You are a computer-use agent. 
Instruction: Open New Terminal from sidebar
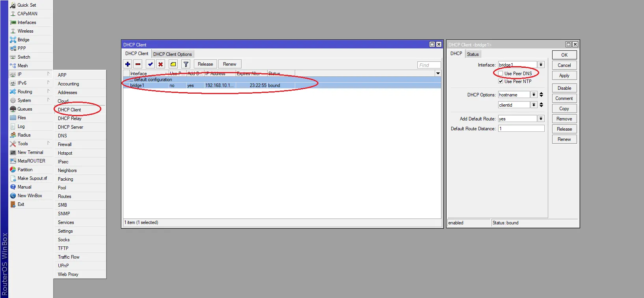tap(30, 152)
